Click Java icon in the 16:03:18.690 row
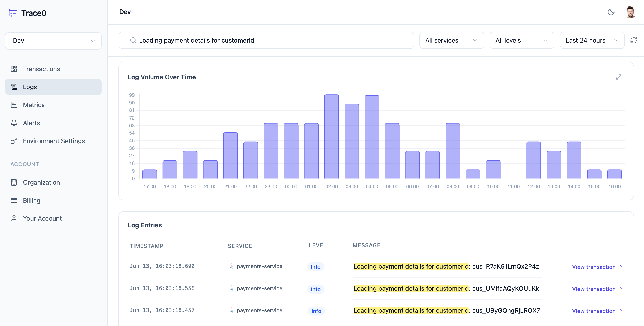 (x=231, y=266)
